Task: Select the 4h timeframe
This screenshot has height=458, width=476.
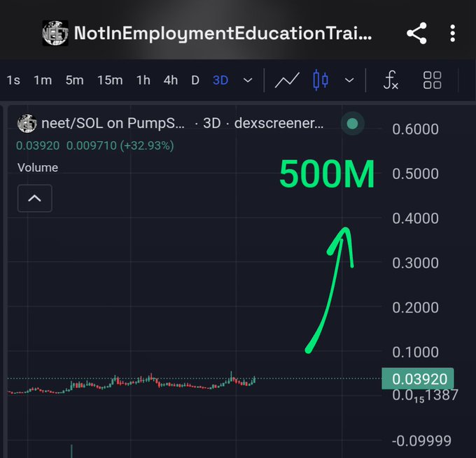Action: click(171, 80)
